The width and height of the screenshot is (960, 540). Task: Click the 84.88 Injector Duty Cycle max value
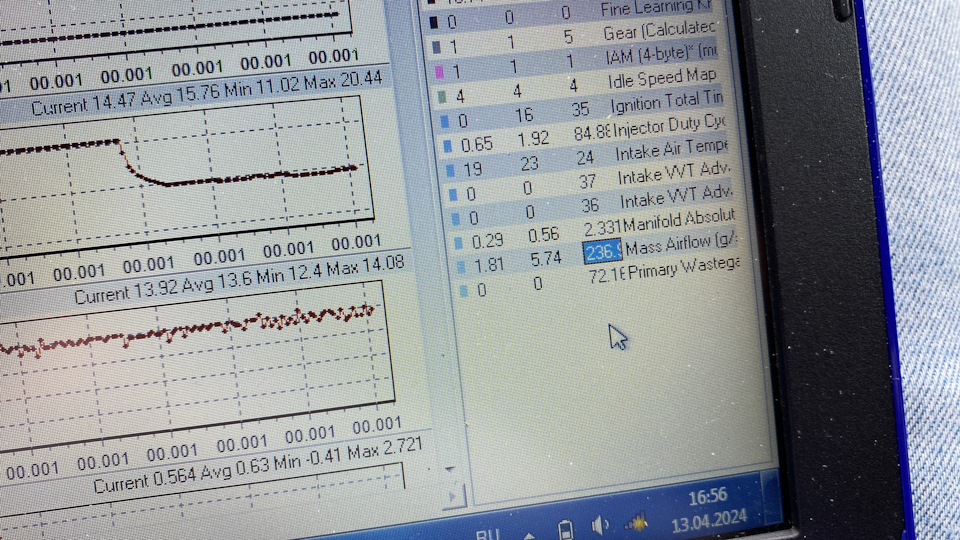tap(591, 132)
